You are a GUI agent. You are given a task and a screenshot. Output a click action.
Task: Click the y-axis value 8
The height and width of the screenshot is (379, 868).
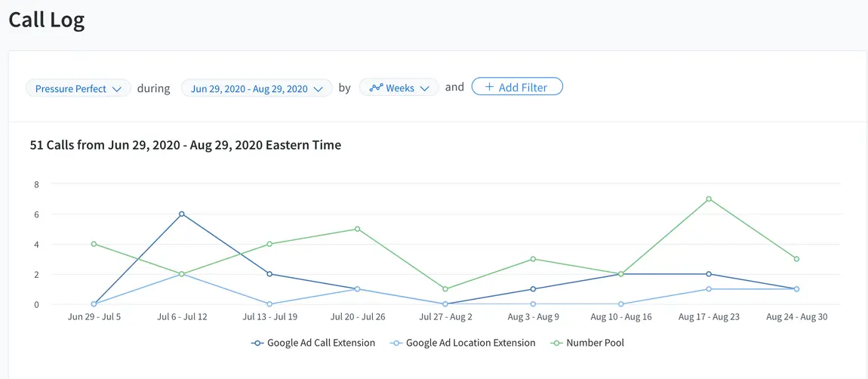36,184
